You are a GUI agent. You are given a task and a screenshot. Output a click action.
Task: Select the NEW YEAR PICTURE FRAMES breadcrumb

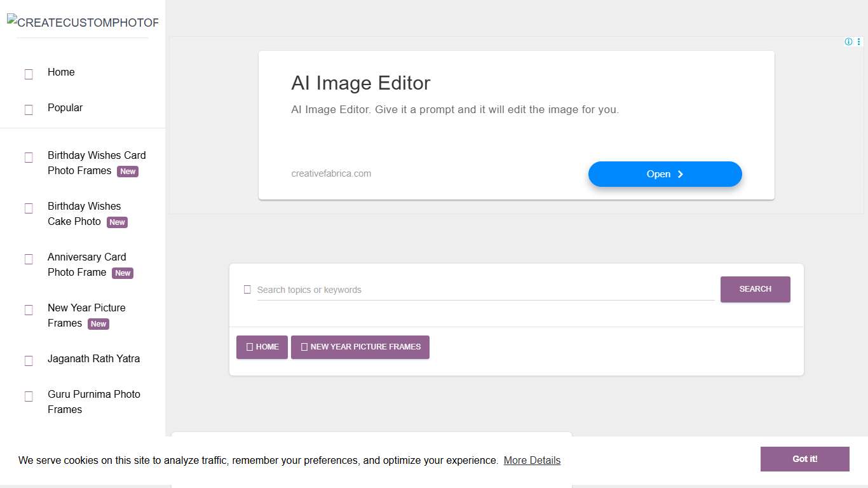pos(360,347)
